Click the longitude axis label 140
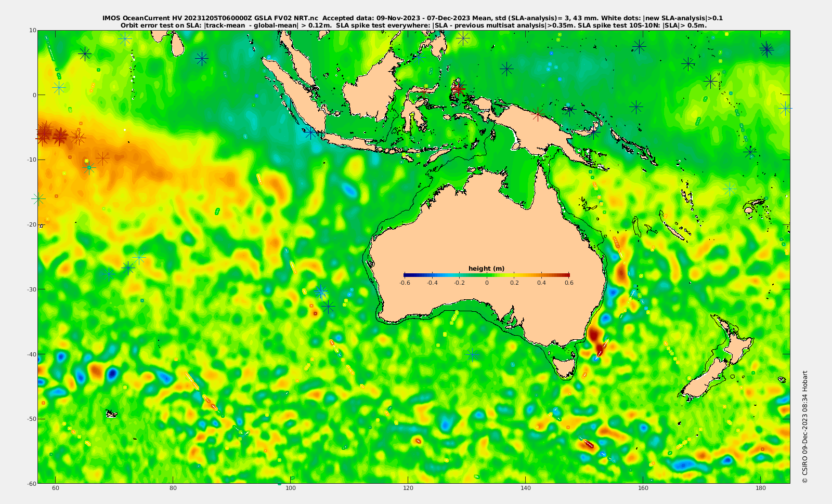832x504 pixels. coord(526,488)
